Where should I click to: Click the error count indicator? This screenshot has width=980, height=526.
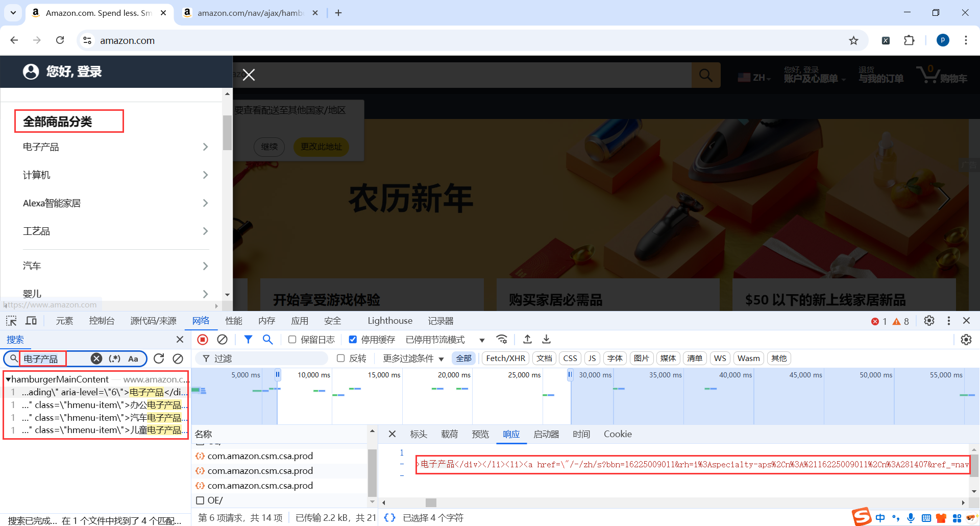tap(879, 321)
